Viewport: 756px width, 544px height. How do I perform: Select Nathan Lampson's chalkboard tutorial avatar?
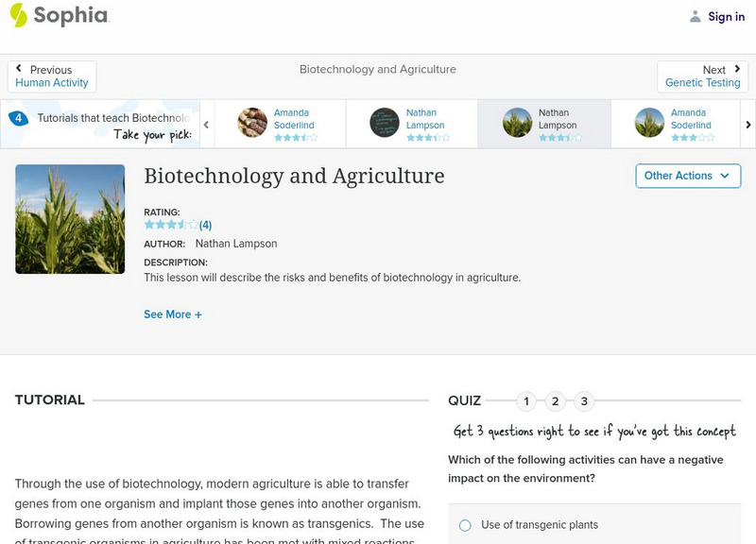[x=385, y=124]
